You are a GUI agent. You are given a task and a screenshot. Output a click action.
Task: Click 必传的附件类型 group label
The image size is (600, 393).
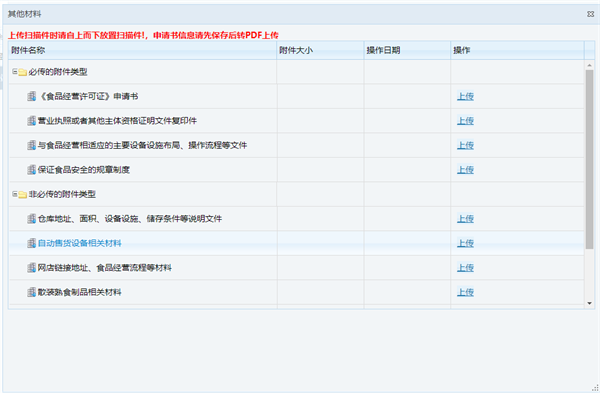[x=58, y=72]
